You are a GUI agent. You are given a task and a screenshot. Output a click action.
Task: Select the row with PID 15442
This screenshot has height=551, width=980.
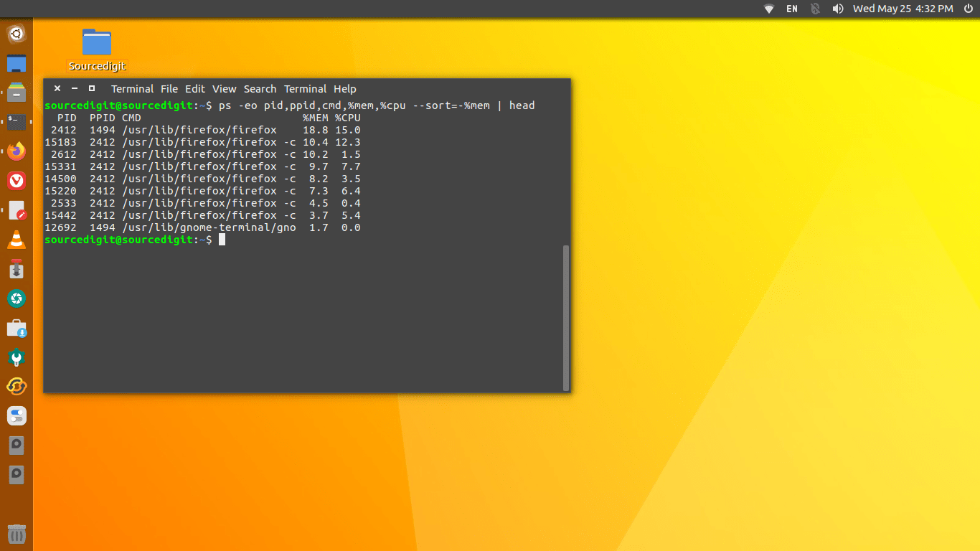pyautogui.click(x=202, y=215)
